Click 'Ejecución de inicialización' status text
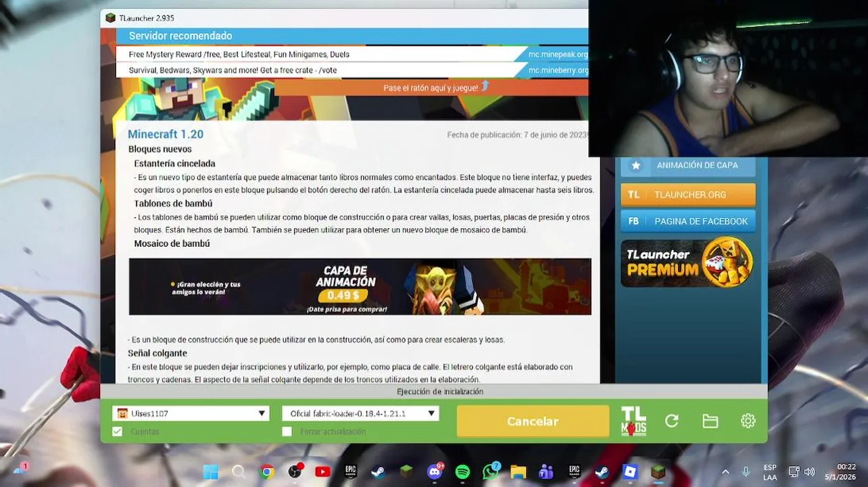This screenshot has width=868, height=487. (x=440, y=392)
